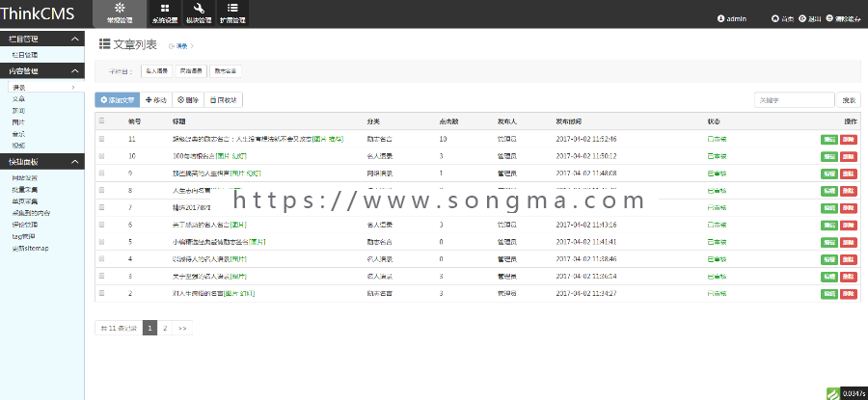Screen dimensions: 868x400
Task: Click green edit button for article 2
Action: click(x=829, y=294)
